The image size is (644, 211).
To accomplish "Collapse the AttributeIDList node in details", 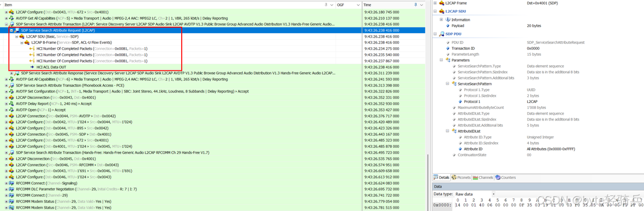I will point(447,131).
